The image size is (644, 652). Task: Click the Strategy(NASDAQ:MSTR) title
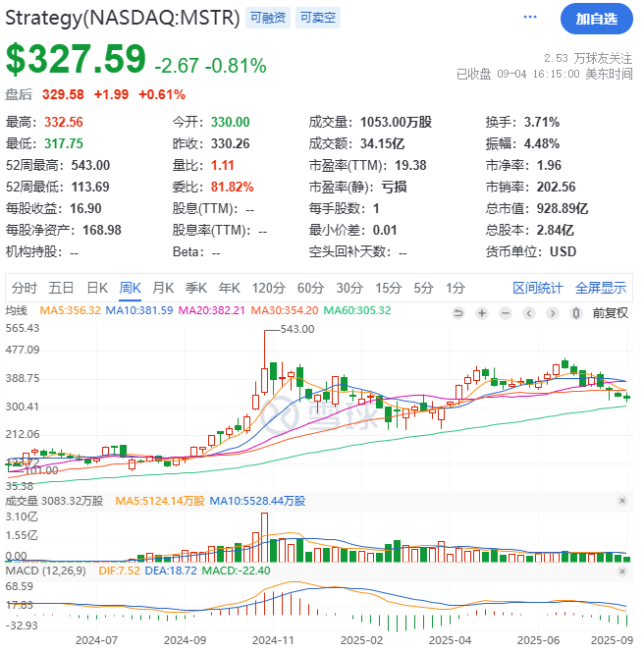point(123,18)
